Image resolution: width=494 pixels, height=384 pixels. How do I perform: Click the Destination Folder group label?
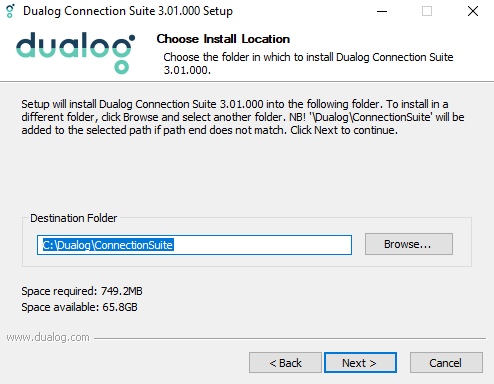pyautogui.click(x=74, y=218)
